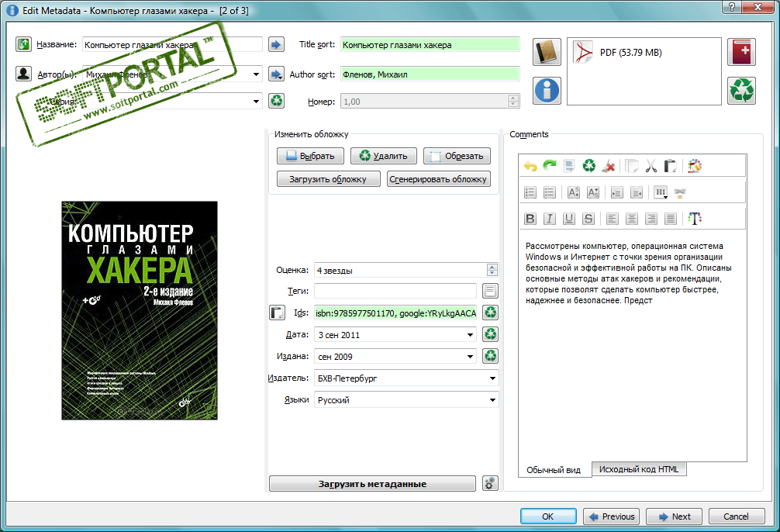Copy text in the comments editor
This screenshot has height=532, width=780.
pyautogui.click(x=632, y=166)
